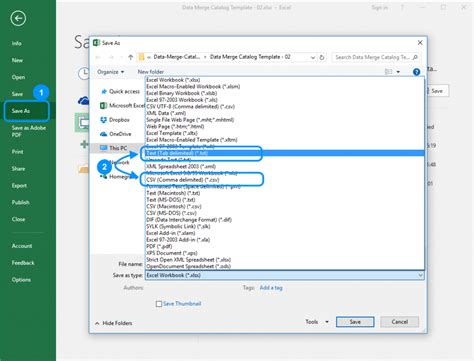Open the Info page
474x361 pixels.
point(17,43)
